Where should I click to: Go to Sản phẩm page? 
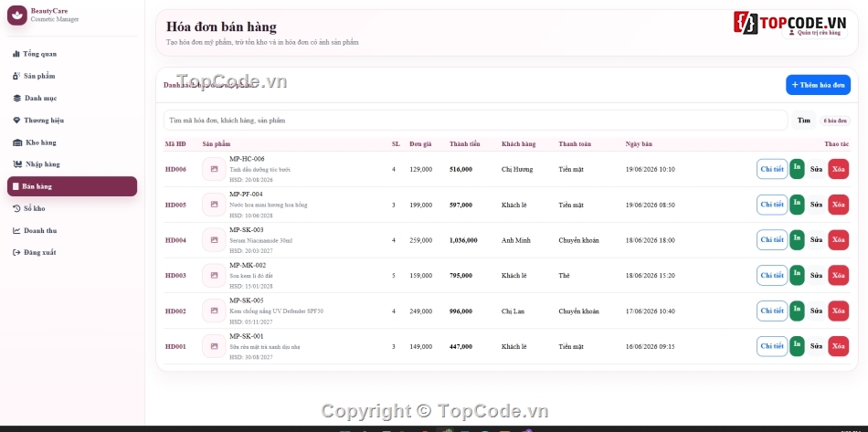[x=72, y=77]
